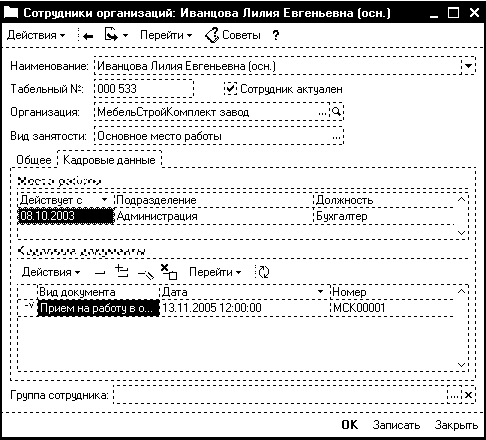Viewport: 486px width, 440px height.
Task: Click down scroll arrow of documents table
Action: click(461, 364)
